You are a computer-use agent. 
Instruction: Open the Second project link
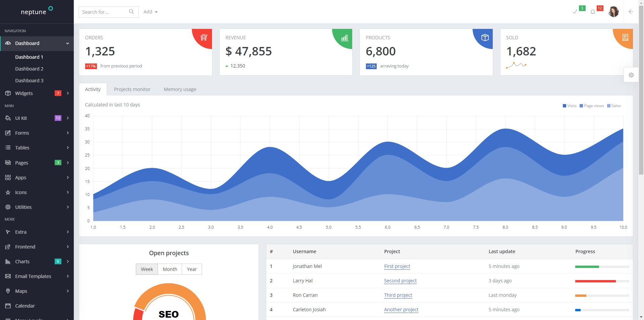click(400, 281)
